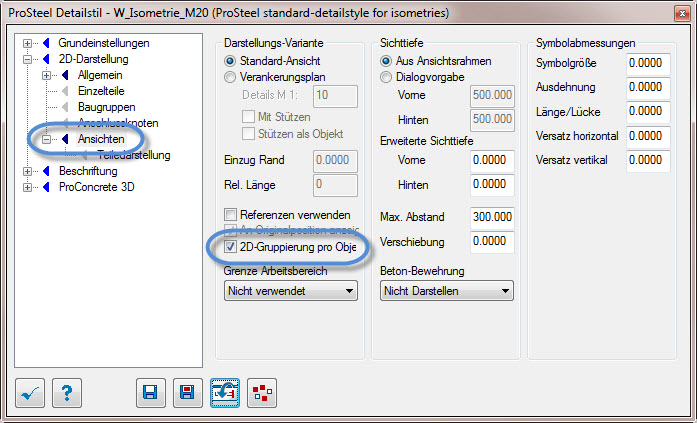Click the red floppy disk save-as icon
The width and height of the screenshot is (697, 423).
188,393
